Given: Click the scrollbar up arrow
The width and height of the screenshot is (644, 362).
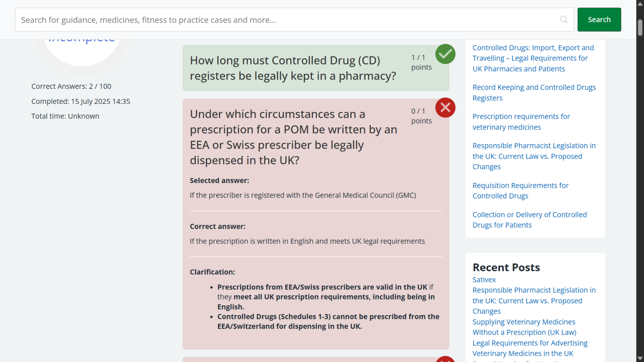Looking at the screenshot, I should pos(640,3).
